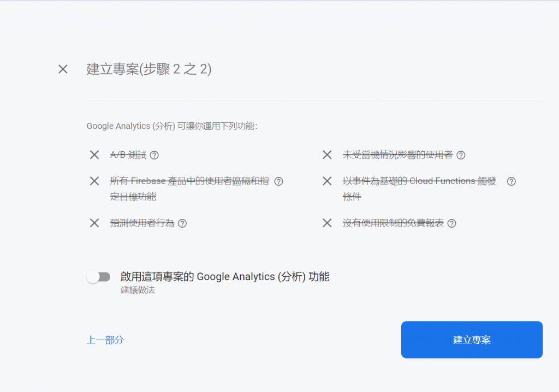Click X mark beside 以事件為基礎的 Cloud Functions
Image resolution: width=559 pixels, height=392 pixels.
pos(327,181)
